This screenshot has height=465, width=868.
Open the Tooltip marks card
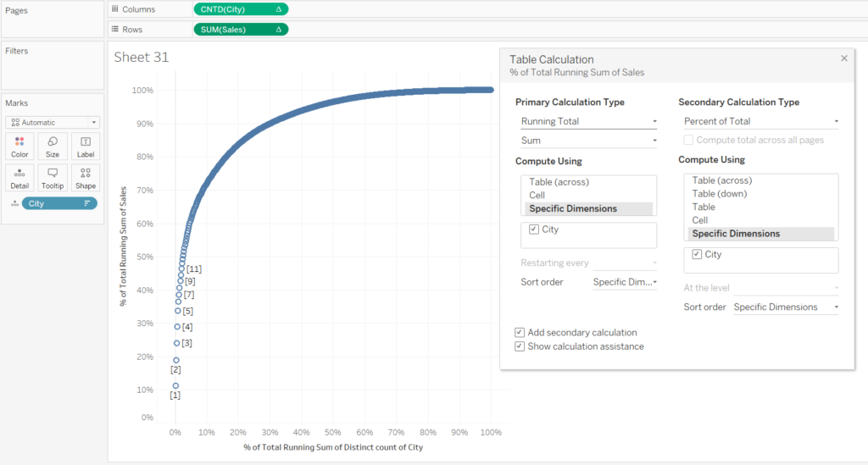[x=53, y=177]
